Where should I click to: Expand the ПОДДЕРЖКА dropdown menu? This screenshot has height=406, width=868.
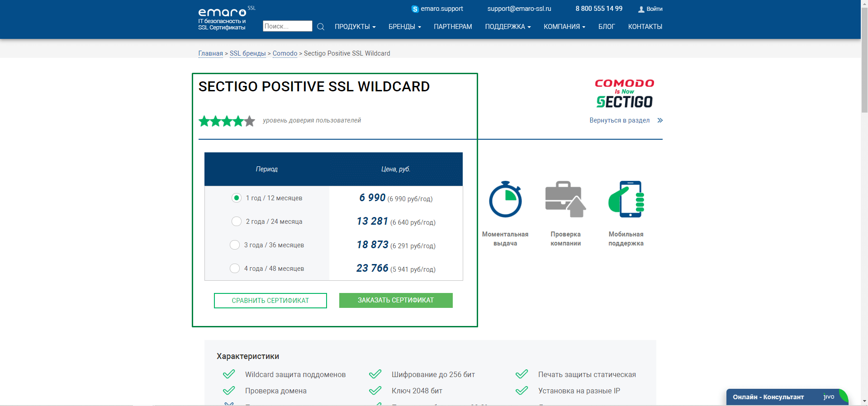tap(508, 27)
